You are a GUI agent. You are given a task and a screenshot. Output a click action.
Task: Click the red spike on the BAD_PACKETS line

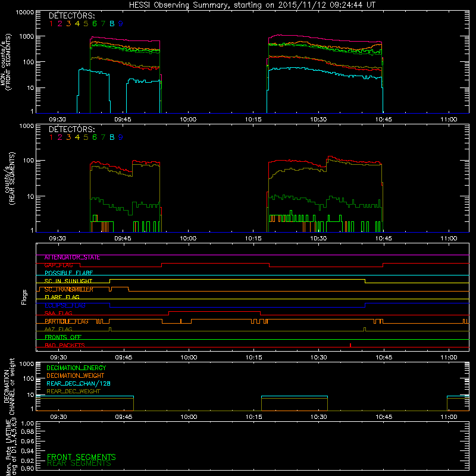[x=350, y=345]
